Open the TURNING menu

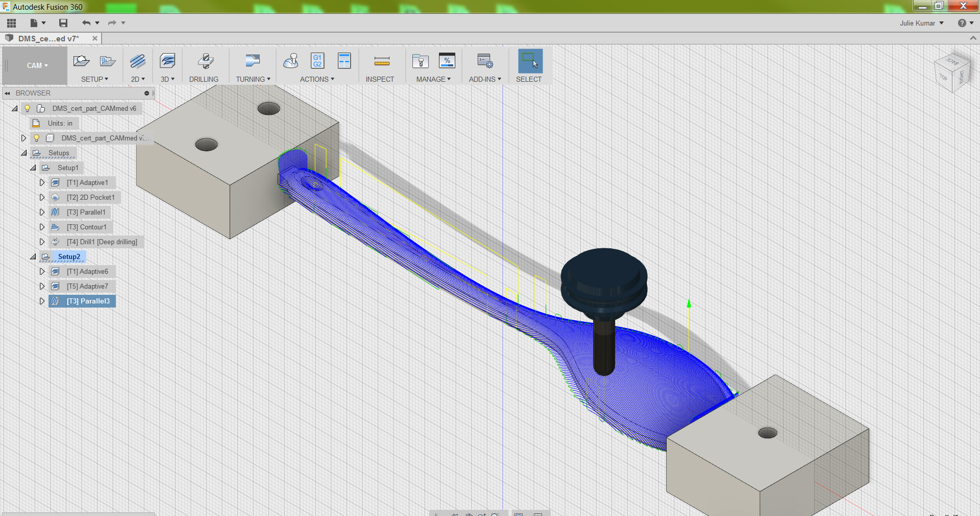pyautogui.click(x=253, y=79)
